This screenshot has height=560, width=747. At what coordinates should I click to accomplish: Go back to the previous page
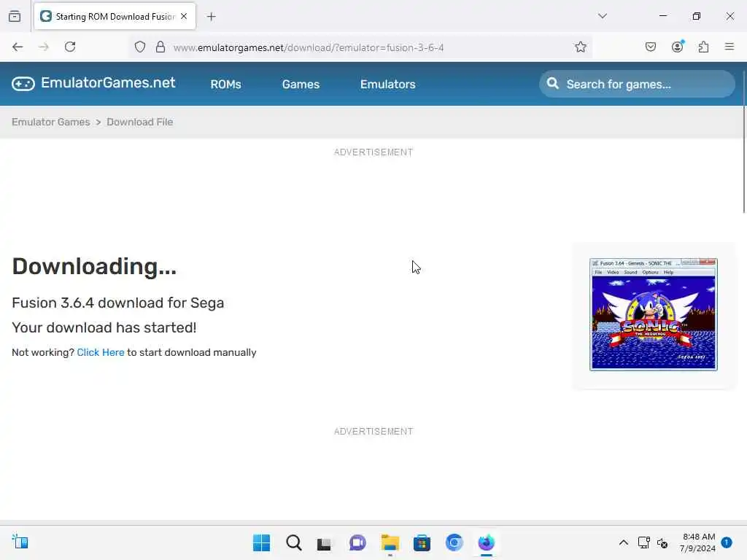18,47
